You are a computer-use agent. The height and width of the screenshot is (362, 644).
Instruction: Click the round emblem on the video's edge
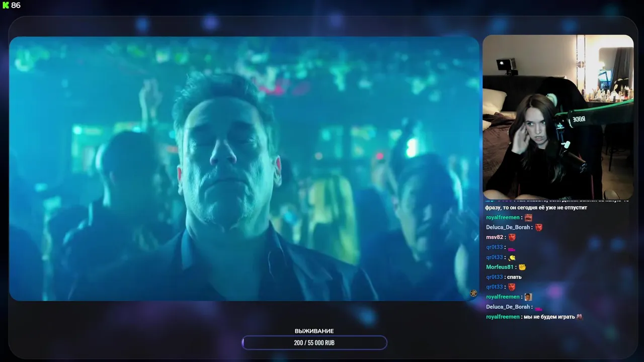click(x=473, y=293)
